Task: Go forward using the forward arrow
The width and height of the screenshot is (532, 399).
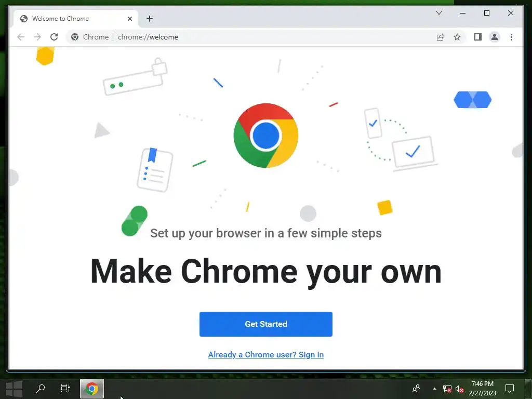Action: click(37, 37)
